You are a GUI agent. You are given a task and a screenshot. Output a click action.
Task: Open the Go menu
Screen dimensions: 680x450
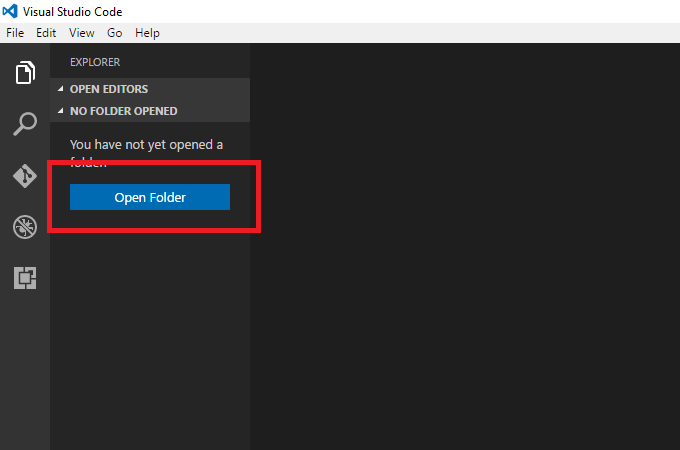point(114,33)
